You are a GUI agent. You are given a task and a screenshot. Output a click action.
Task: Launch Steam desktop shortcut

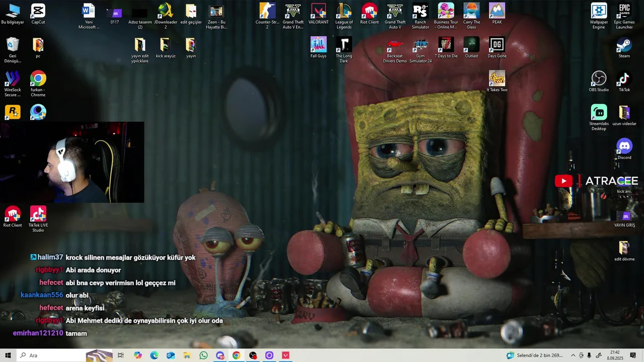(x=624, y=48)
